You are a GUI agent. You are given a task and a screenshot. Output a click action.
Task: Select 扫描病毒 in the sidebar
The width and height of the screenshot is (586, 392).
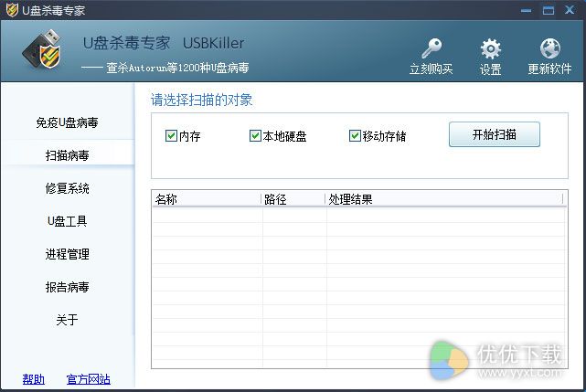pos(68,155)
